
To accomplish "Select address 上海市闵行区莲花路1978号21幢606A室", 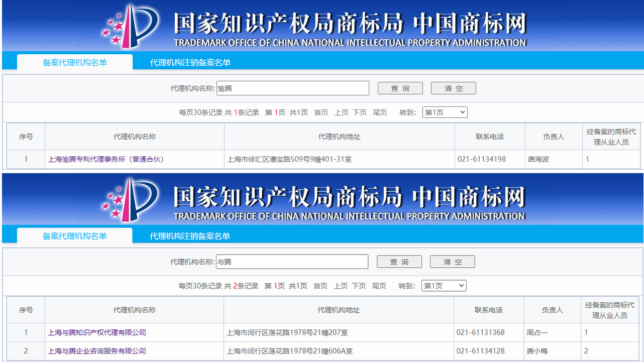I will point(290,351).
